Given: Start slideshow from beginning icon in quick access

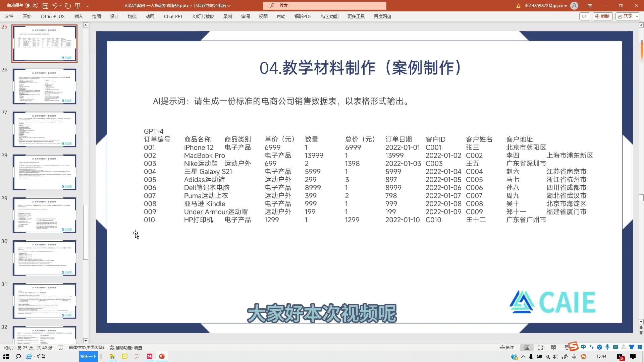Looking at the screenshot, I should pyautogui.click(x=78, y=6).
